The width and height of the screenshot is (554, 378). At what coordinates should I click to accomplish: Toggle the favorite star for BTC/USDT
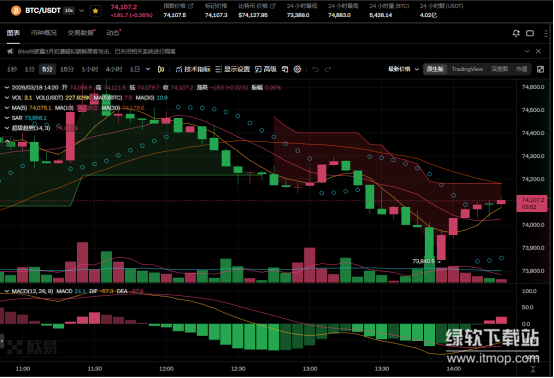[95, 11]
